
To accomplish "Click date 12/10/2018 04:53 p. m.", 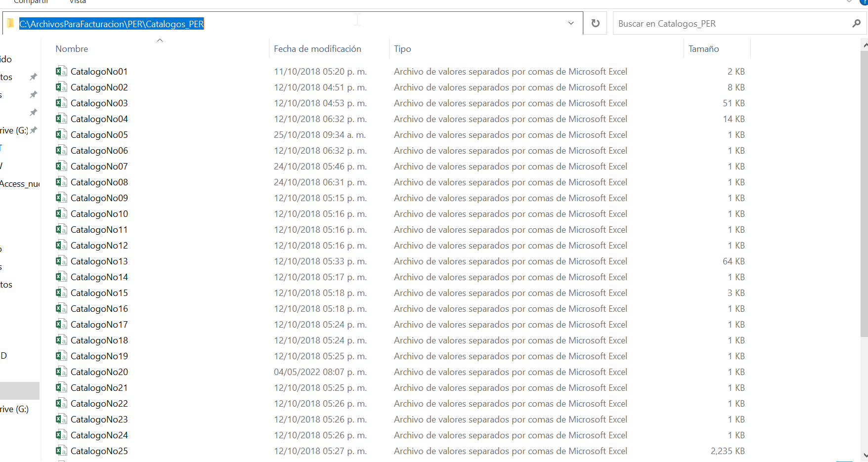I will tap(320, 103).
